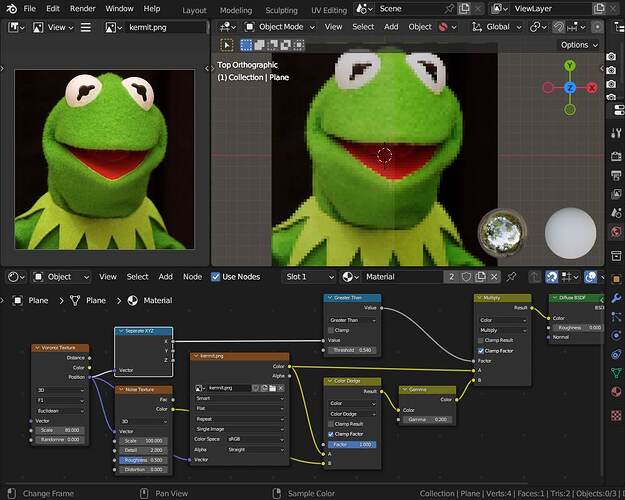Toggle Clamp Result on Multiply node
Viewport: 625px width, 500px height.
pyautogui.click(x=481, y=341)
